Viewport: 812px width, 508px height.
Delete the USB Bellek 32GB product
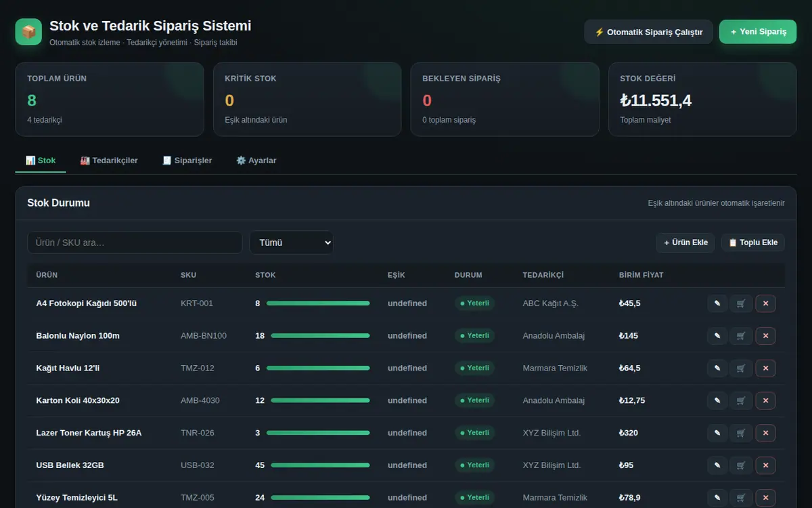click(765, 465)
